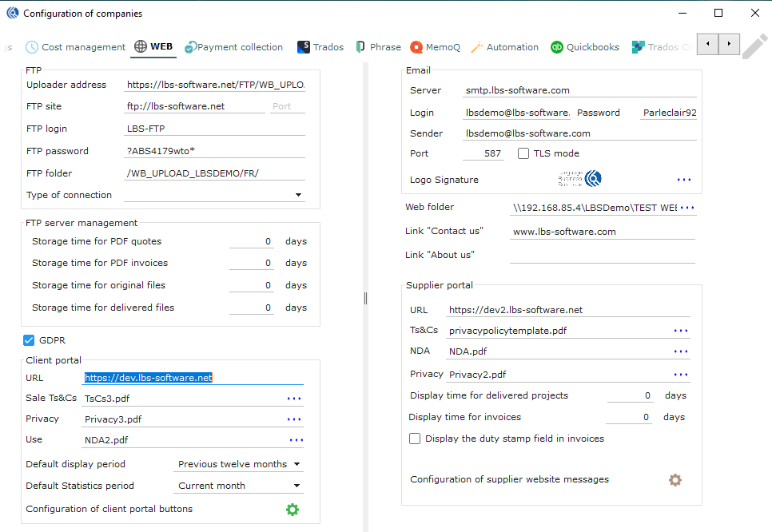Check Display the duty stamp field option
772x532 pixels.
415,439
